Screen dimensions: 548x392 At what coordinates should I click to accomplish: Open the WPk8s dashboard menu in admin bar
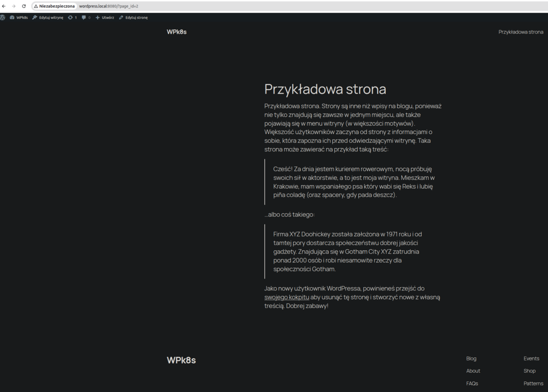coord(19,17)
